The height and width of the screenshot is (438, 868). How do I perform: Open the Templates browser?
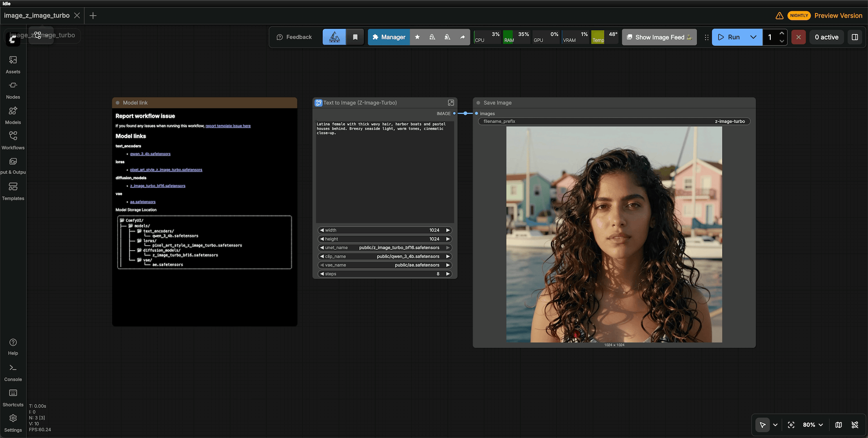(x=13, y=191)
